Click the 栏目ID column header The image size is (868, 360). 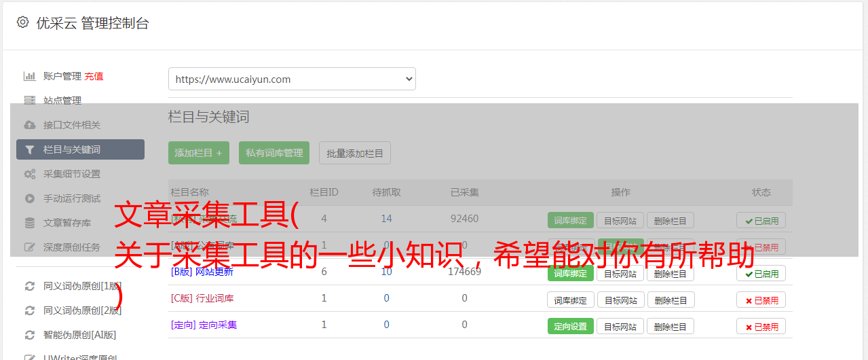(x=324, y=192)
